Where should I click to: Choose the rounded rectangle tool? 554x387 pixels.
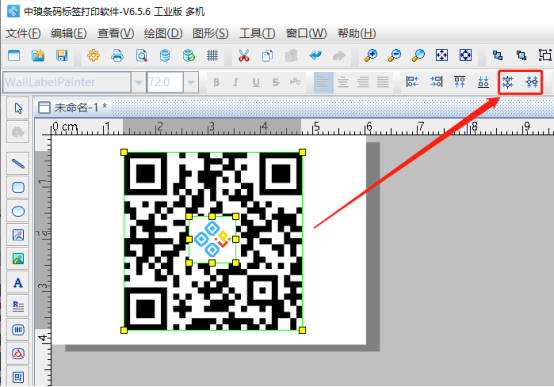[x=18, y=187]
